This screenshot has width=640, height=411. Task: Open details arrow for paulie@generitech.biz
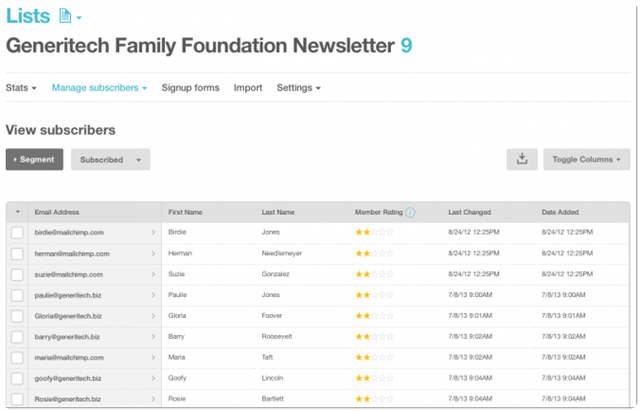(x=153, y=295)
